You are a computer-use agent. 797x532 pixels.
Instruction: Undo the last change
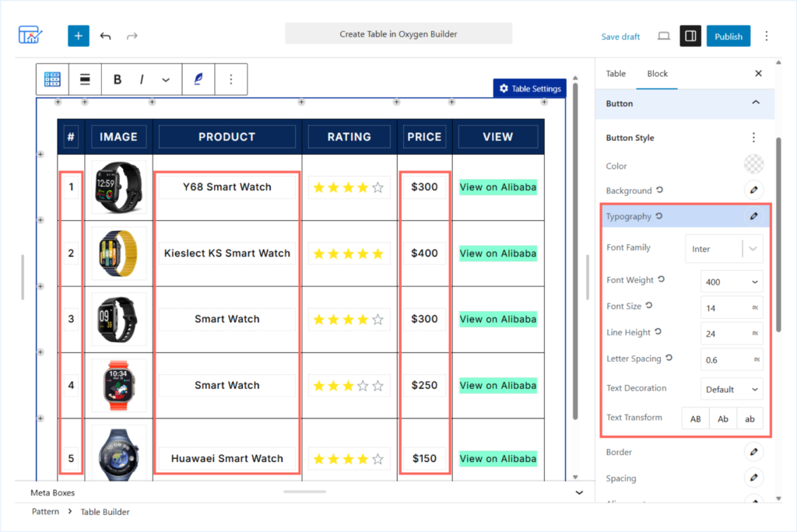(x=105, y=36)
